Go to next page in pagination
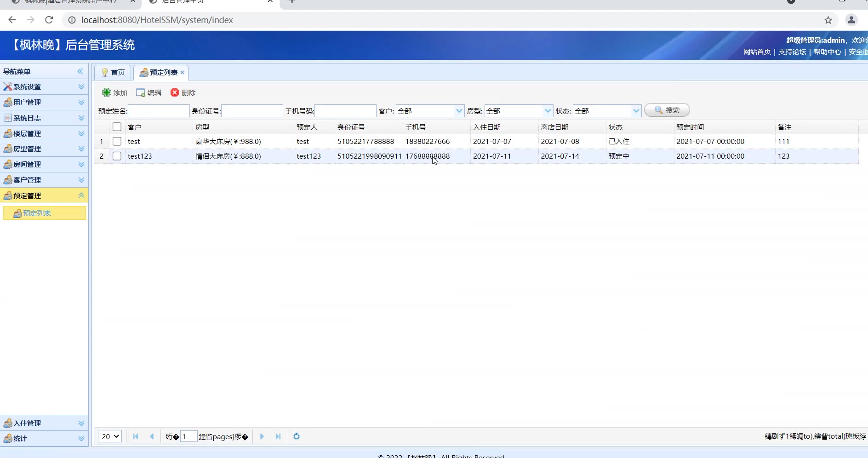868x458 pixels. pos(262,436)
